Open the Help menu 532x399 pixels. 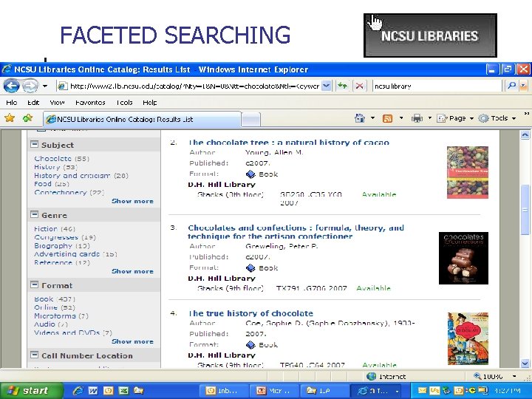click(149, 103)
